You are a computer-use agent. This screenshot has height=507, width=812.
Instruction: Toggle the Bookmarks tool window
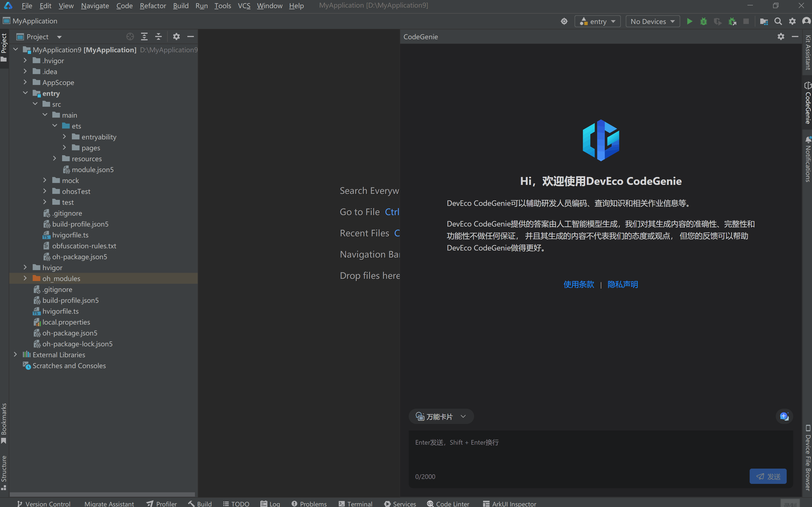tap(4, 423)
